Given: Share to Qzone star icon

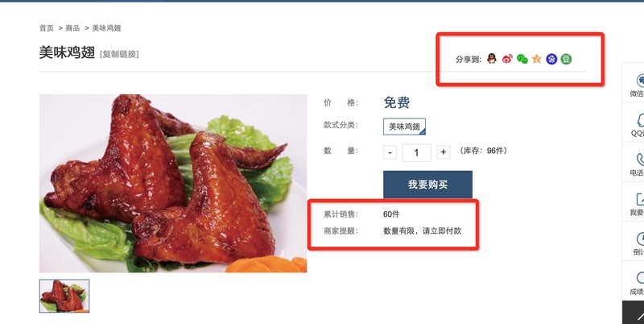Looking at the screenshot, I should click(536, 59).
